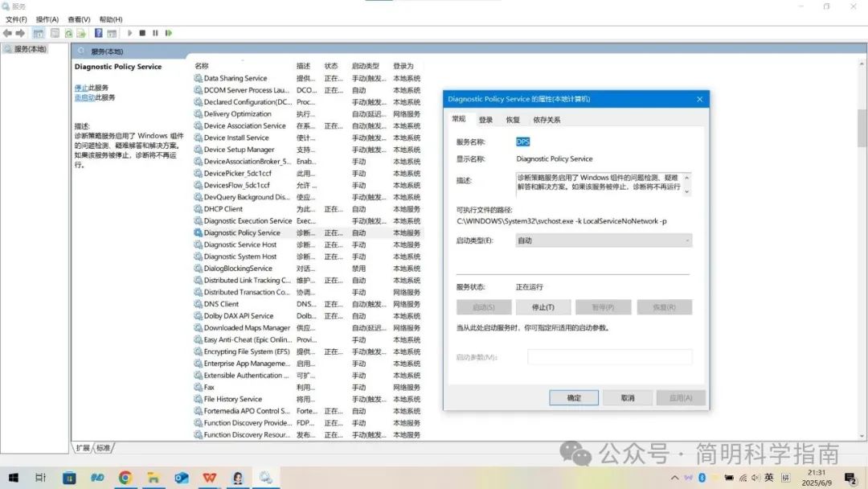Screen dimensions: 868x489
Task: Sort by the 状态 column header
Action: pyautogui.click(x=331, y=66)
